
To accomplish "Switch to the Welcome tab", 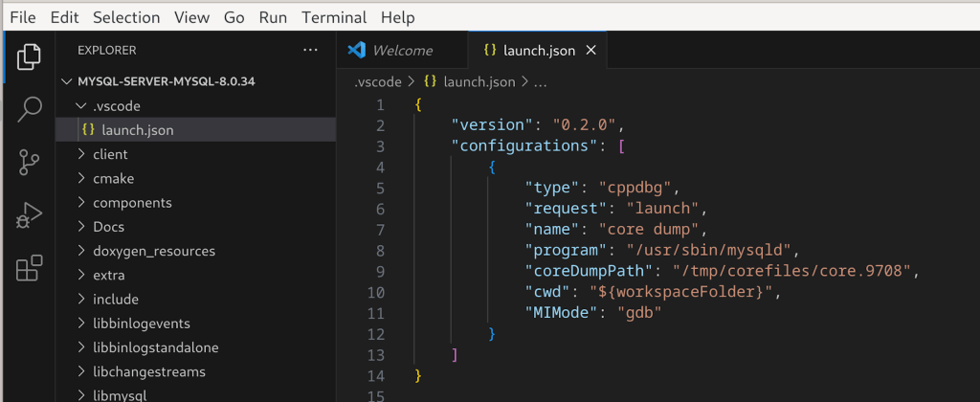I will click(401, 50).
